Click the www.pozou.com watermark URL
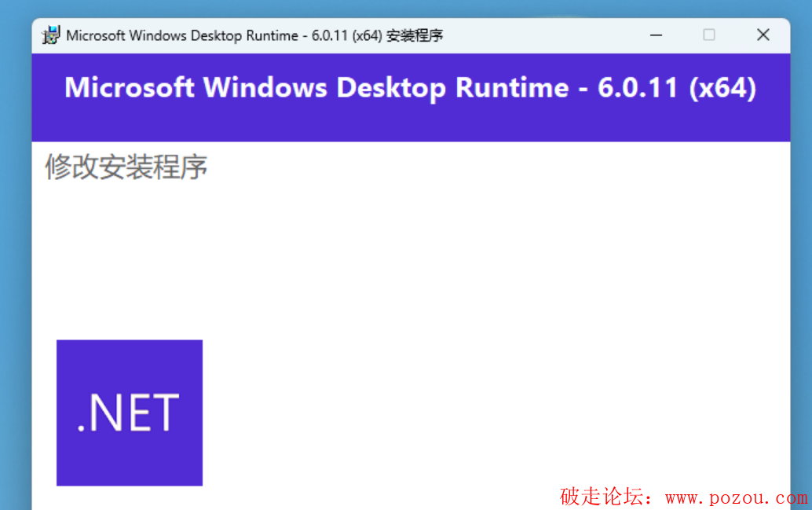This screenshot has width=812, height=510. (x=736, y=497)
